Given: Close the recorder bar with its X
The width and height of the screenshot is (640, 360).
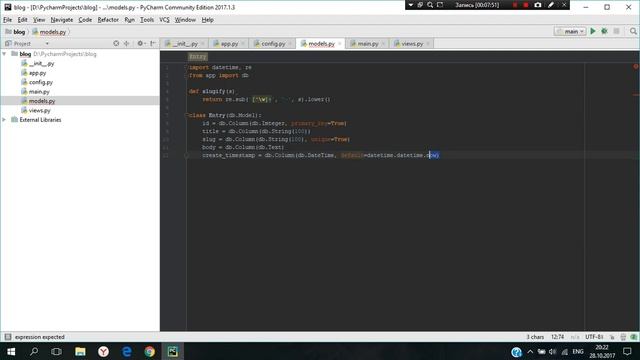Looking at the screenshot, I should click(564, 5).
